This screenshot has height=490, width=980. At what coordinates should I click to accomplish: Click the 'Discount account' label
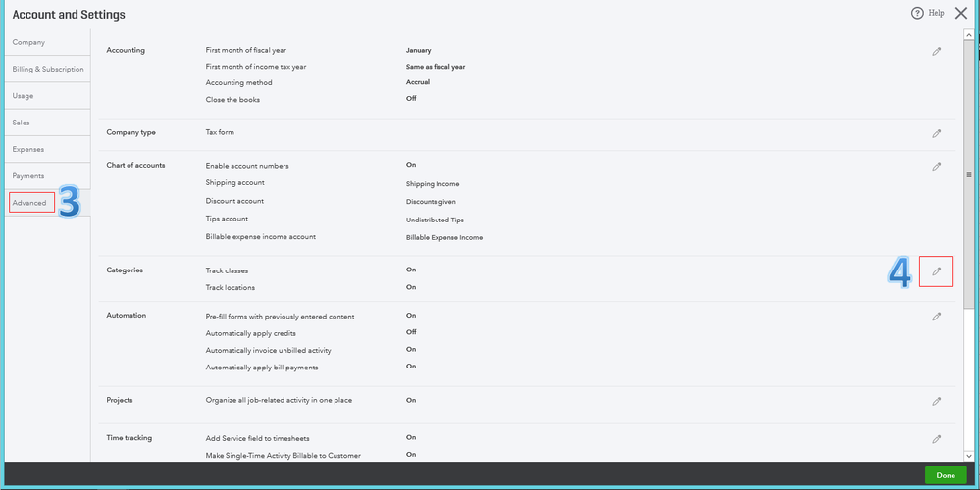[234, 201]
